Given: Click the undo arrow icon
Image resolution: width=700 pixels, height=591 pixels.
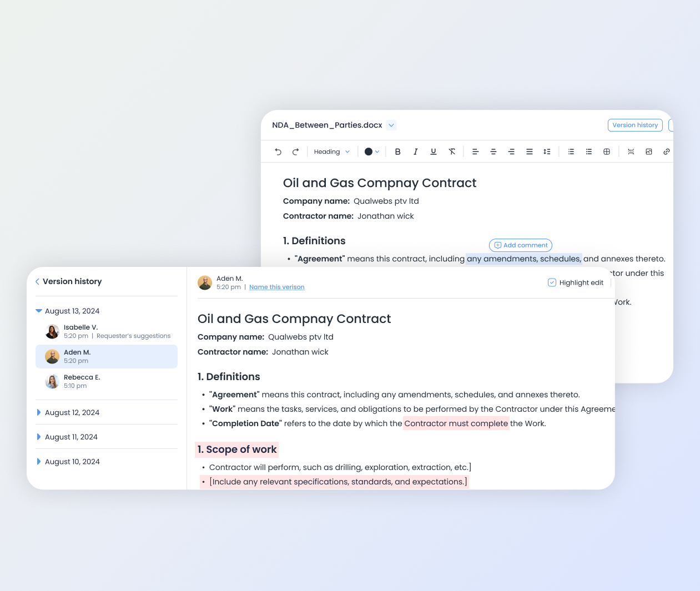Looking at the screenshot, I should coord(278,151).
